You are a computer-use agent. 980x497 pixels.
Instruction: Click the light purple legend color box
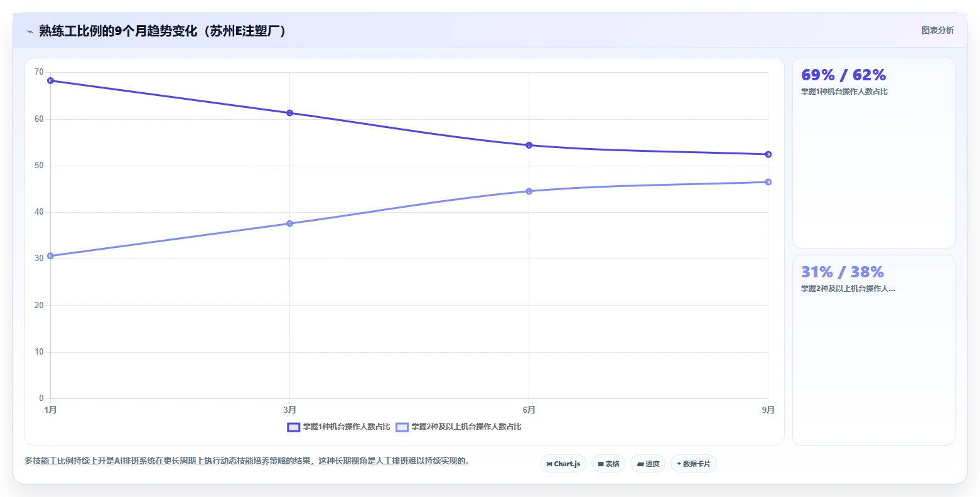click(402, 427)
